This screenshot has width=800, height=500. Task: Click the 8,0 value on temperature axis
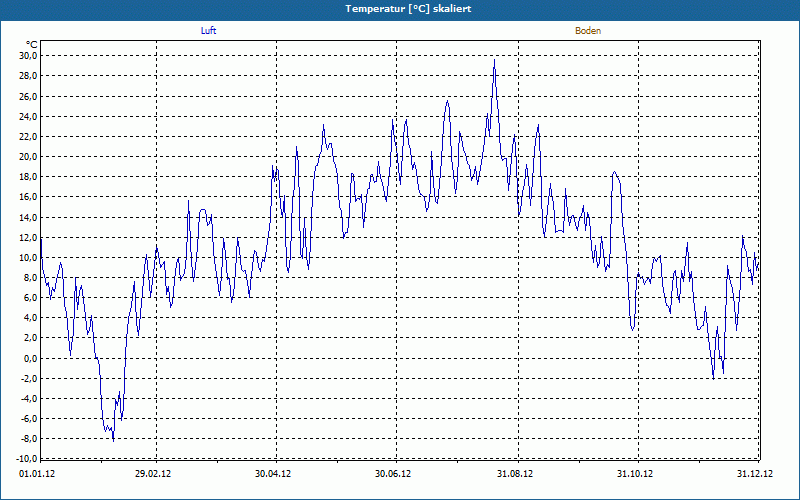[x=31, y=278]
